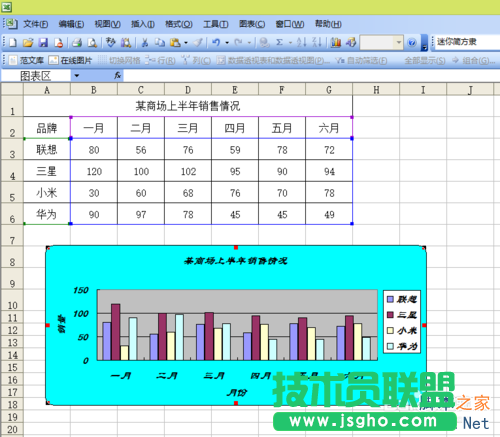
Task: Click the Copy icon
Action: (160, 42)
